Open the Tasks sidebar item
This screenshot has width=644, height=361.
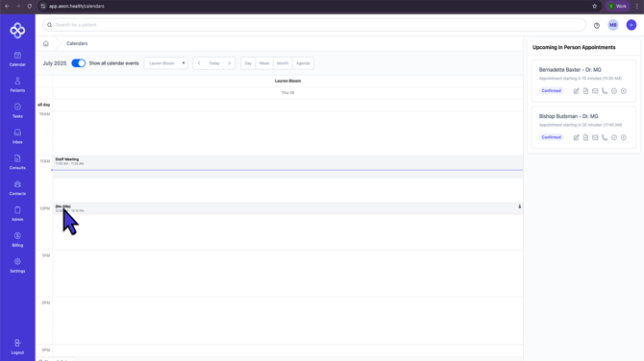coord(17,110)
